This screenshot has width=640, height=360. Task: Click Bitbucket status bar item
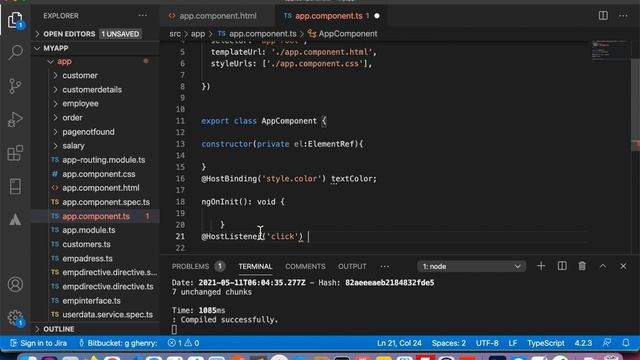(118, 343)
